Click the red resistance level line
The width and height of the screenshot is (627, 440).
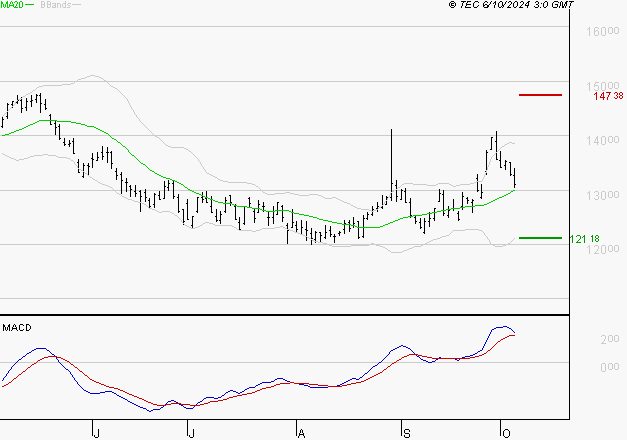(x=540, y=95)
